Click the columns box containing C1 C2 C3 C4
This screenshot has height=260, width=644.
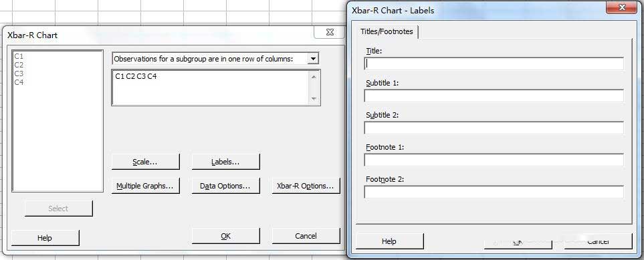(215, 88)
